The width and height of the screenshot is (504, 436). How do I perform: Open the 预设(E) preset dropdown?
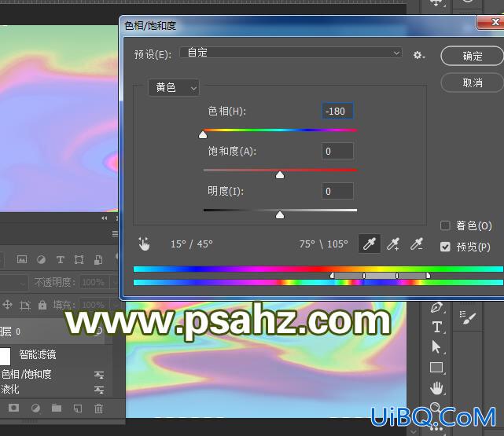[x=291, y=53]
